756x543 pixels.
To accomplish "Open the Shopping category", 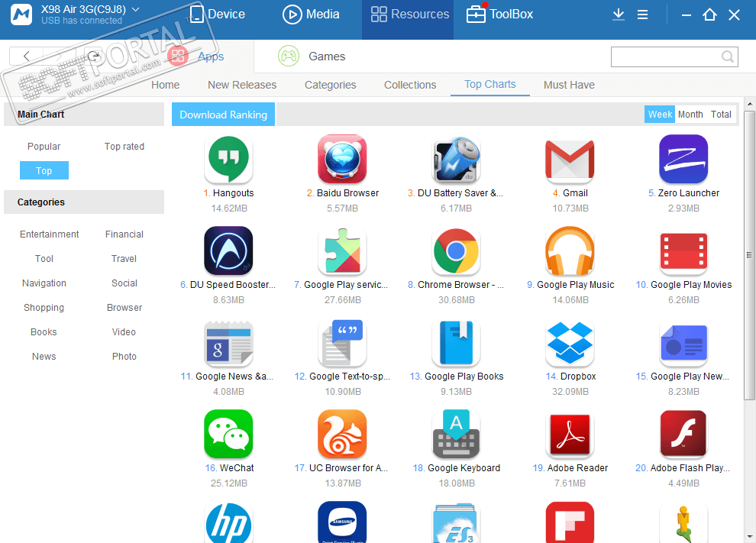I will (x=44, y=308).
